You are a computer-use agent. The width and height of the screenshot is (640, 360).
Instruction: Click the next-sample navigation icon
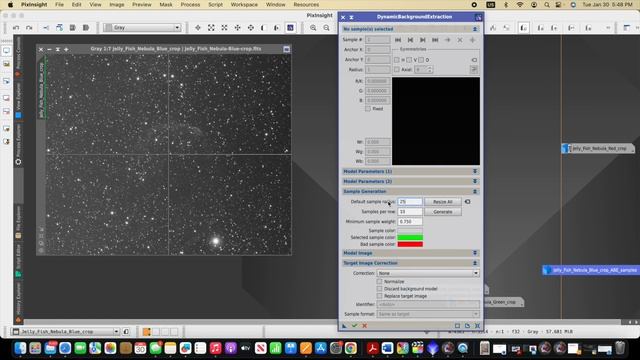point(423,40)
